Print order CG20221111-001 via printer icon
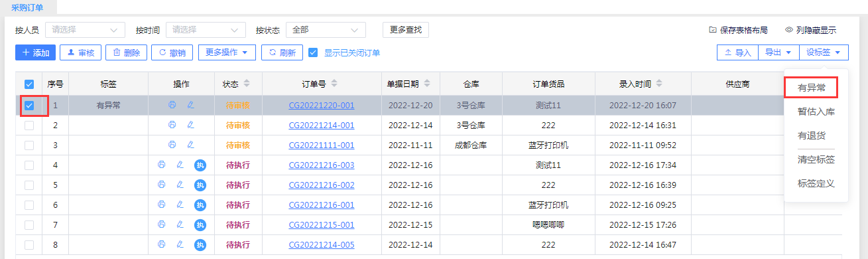 pyautogui.click(x=172, y=145)
